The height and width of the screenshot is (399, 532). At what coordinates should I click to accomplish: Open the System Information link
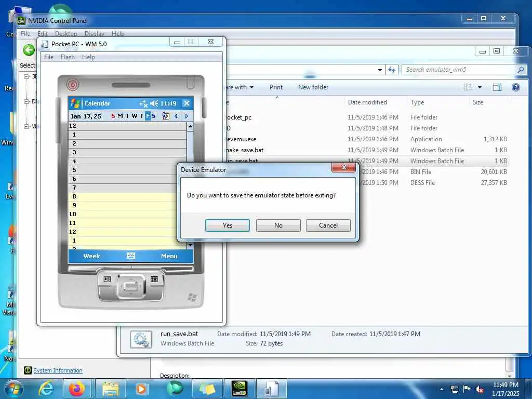coord(58,370)
